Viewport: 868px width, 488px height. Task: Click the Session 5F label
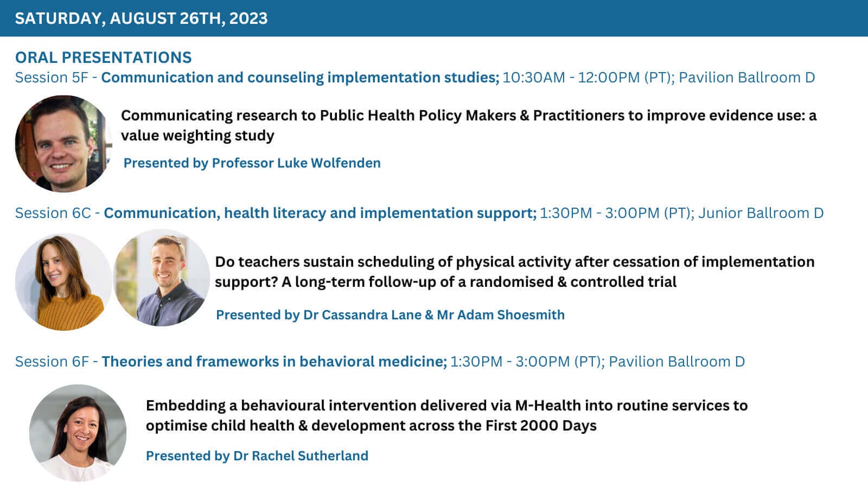[x=51, y=78]
